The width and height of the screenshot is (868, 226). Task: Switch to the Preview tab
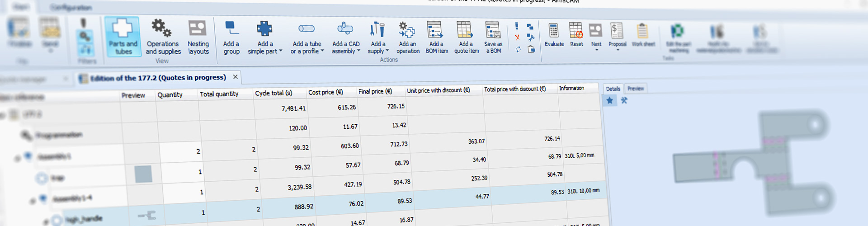[x=635, y=89]
